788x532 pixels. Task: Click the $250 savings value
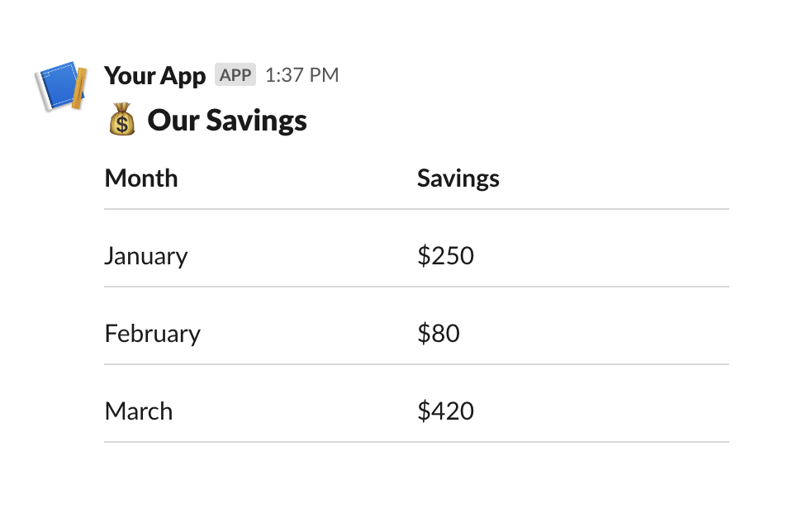pos(445,256)
